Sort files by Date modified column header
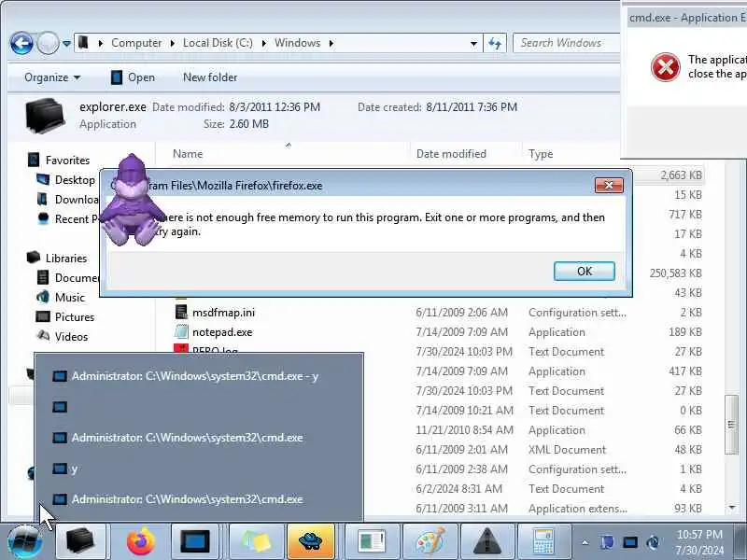The image size is (747, 560). point(451,154)
